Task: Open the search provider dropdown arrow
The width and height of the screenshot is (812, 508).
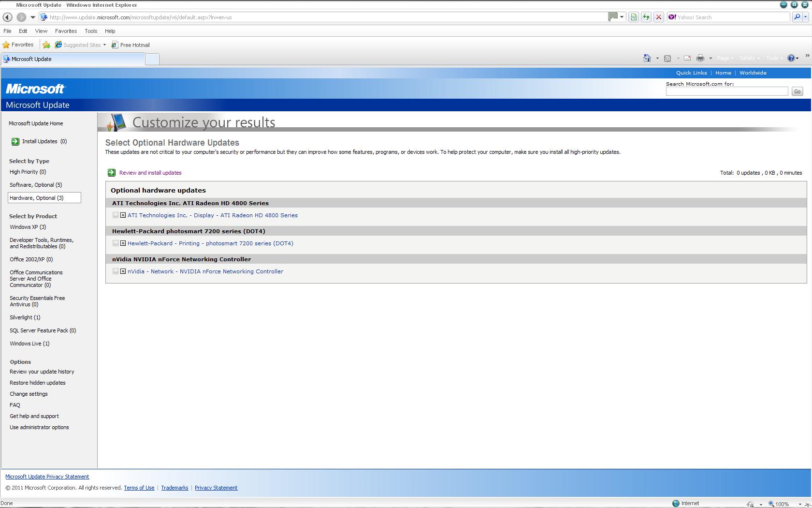Action: [x=806, y=17]
